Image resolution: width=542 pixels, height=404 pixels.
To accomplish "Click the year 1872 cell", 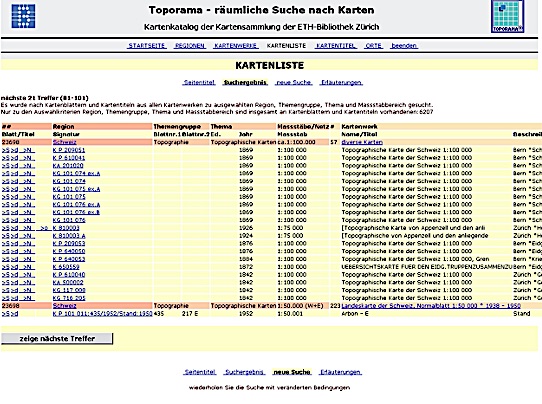I will coord(246,267).
